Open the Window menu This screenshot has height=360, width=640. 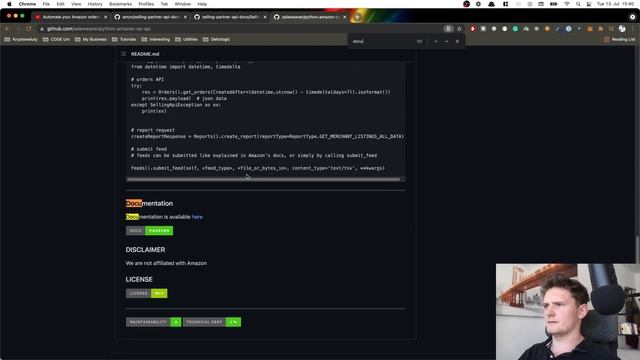tap(182, 4)
